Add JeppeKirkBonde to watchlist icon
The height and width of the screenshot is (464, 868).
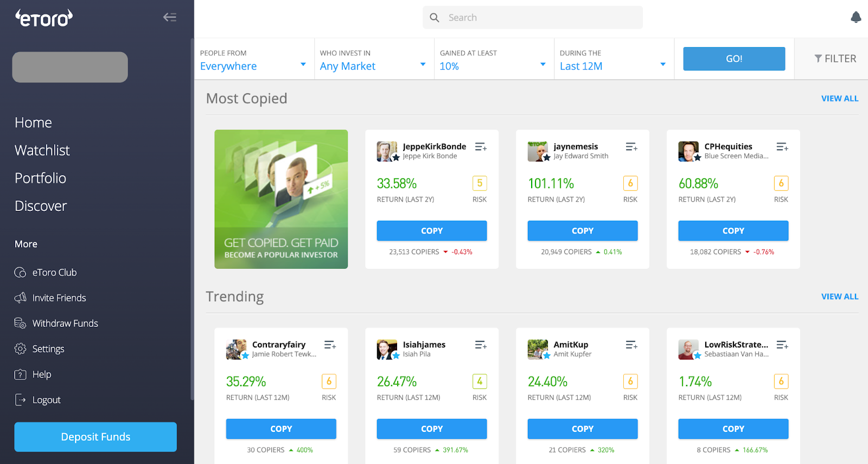(x=481, y=147)
